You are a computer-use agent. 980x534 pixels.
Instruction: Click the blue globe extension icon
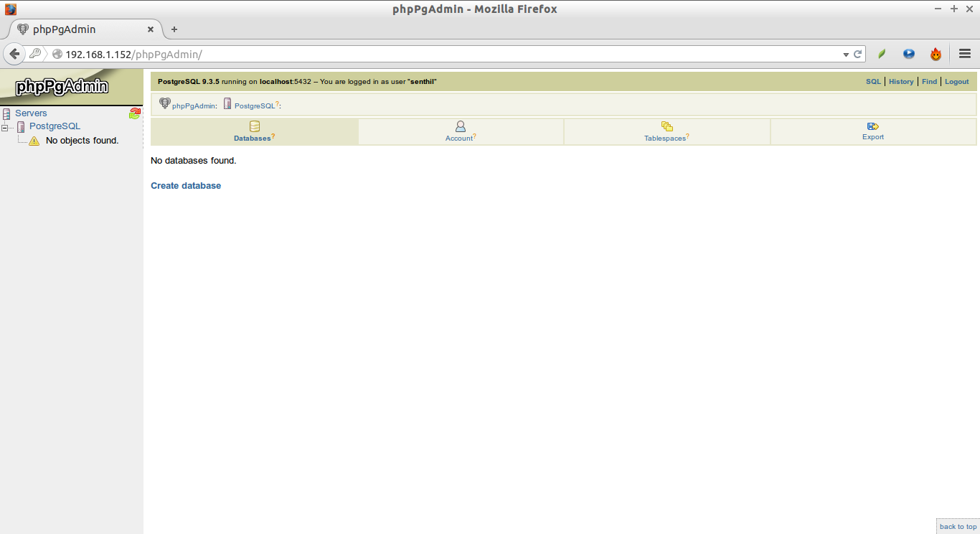coord(909,54)
